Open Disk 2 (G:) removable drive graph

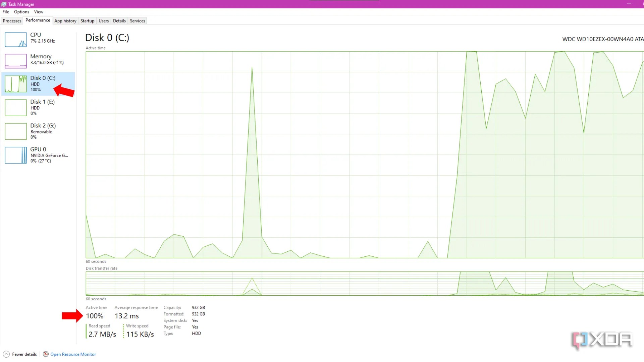pos(16,131)
